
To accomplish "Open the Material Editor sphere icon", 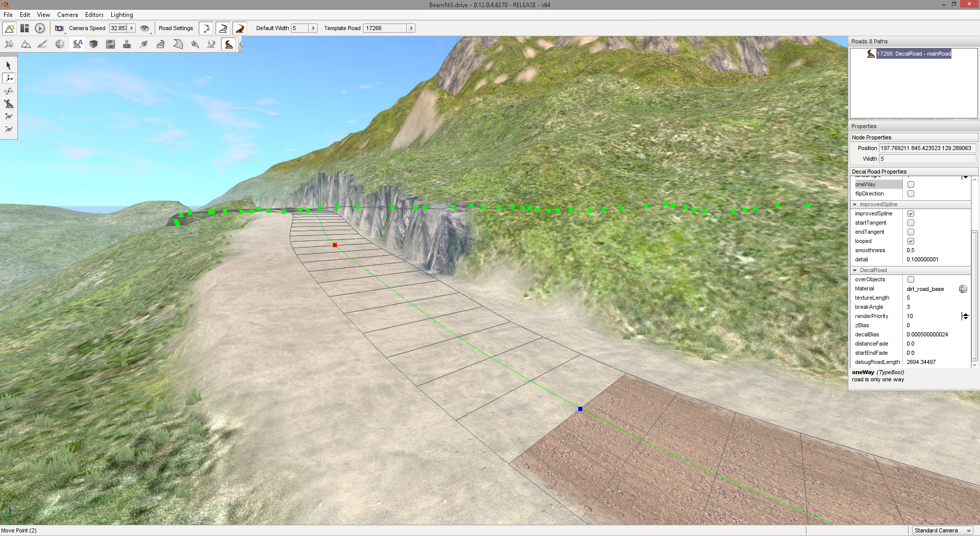I will (x=60, y=44).
